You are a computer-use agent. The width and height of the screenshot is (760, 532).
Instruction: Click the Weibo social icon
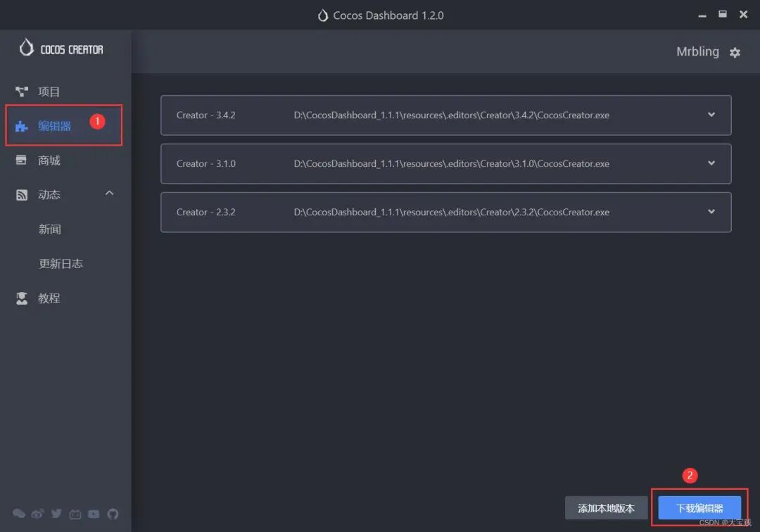37,514
